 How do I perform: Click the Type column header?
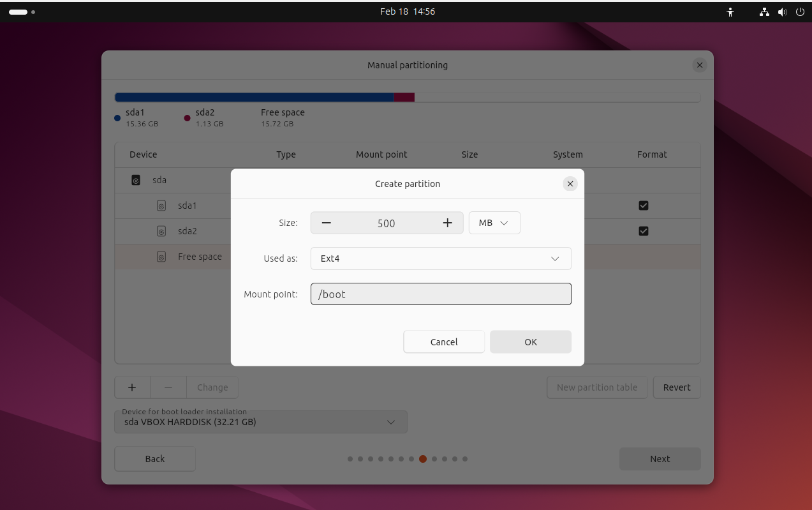pyautogui.click(x=286, y=154)
